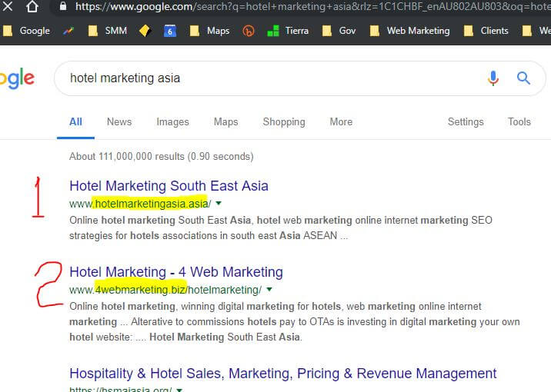The height and width of the screenshot is (392, 551).
Task: Open the Gov bookmarks folder
Action: click(339, 31)
